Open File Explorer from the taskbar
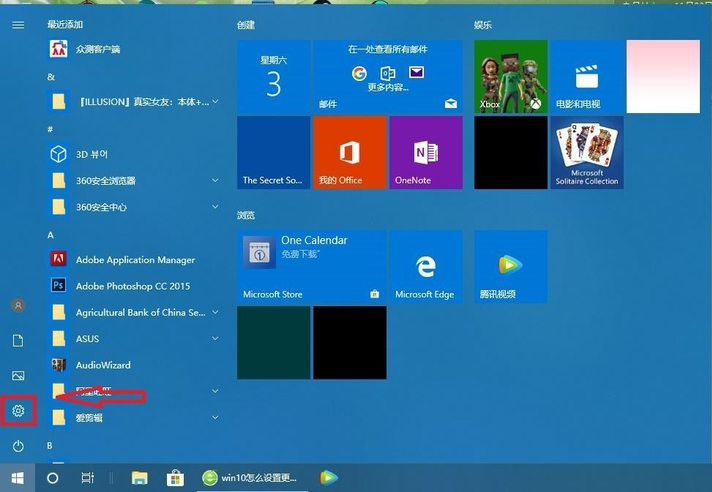This screenshot has width=712, height=492. (140, 478)
